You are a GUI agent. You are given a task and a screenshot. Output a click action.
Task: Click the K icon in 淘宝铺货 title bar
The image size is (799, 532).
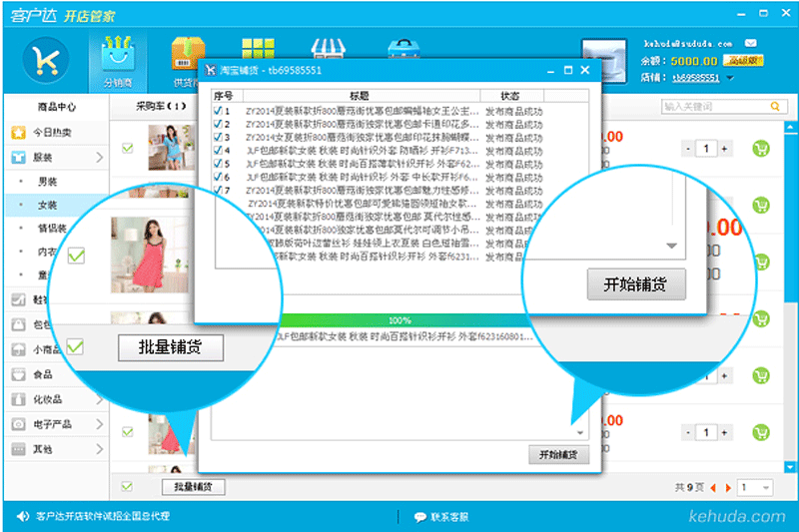click(210, 70)
